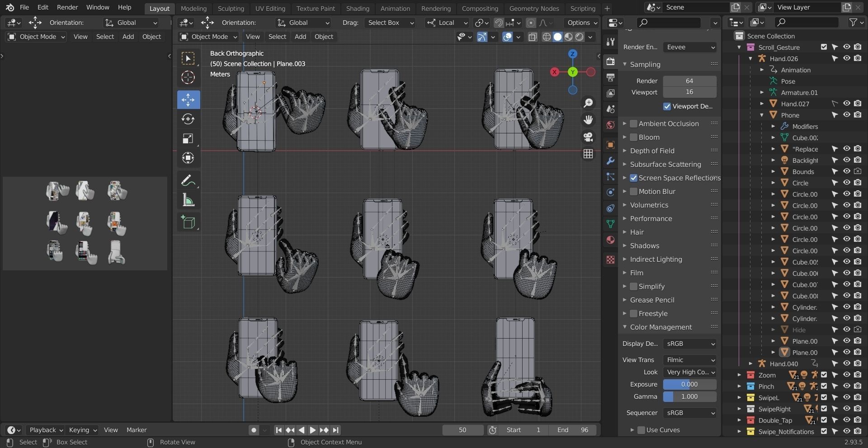Enable the Motion Blur checkbox
The width and height of the screenshot is (868, 448).
coord(633,191)
